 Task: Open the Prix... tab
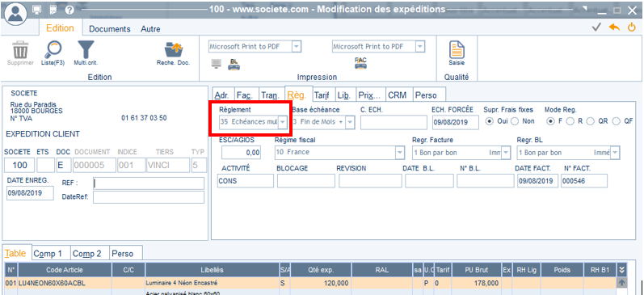[x=369, y=95]
